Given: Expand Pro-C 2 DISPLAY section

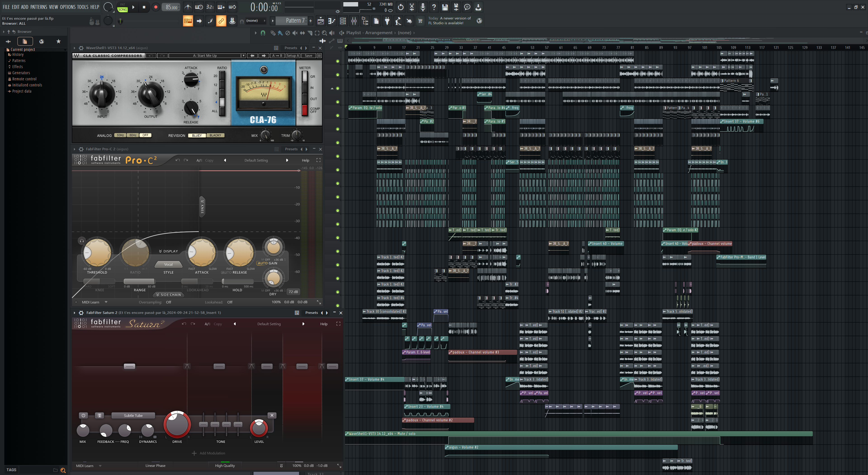Looking at the screenshot, I should click(168, 251).
